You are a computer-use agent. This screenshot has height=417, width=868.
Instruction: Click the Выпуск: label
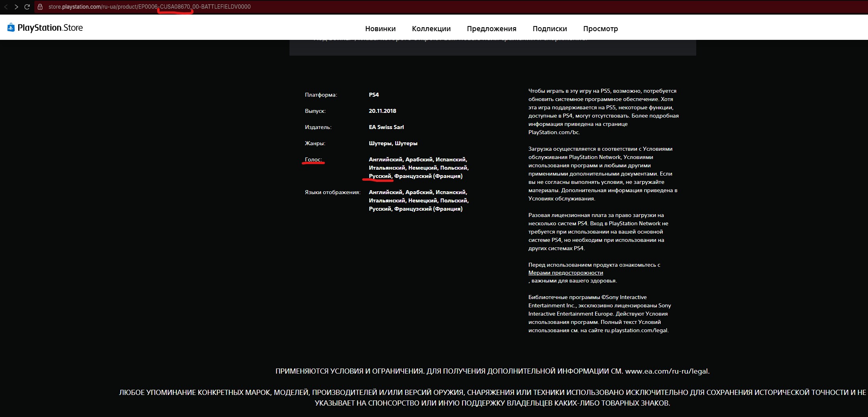[x=315, y=111]
